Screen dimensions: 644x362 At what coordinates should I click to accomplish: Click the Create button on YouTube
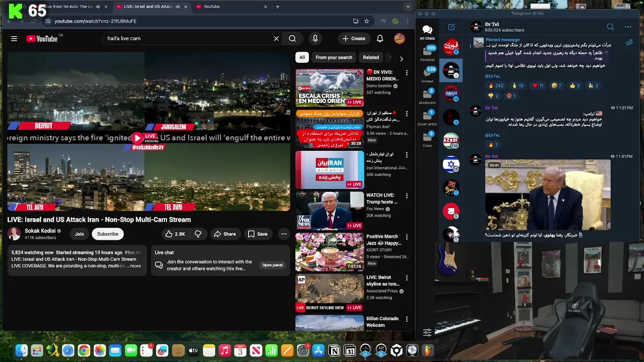354,38
